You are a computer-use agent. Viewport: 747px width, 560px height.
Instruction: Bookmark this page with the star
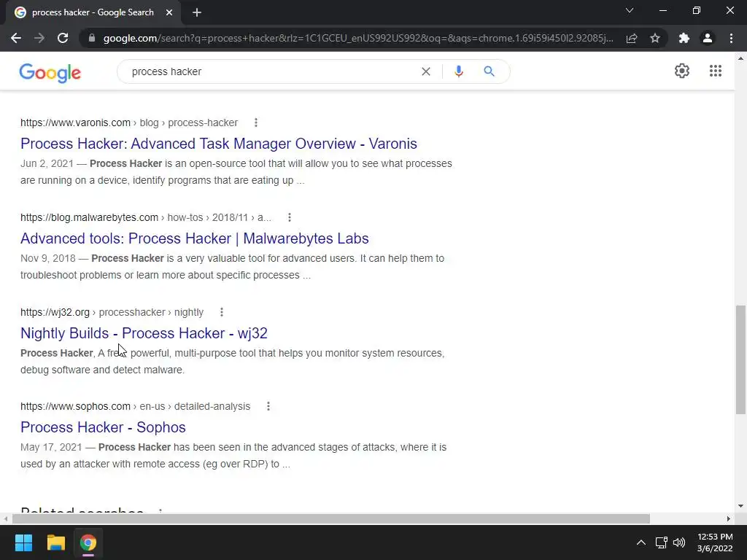655,38
